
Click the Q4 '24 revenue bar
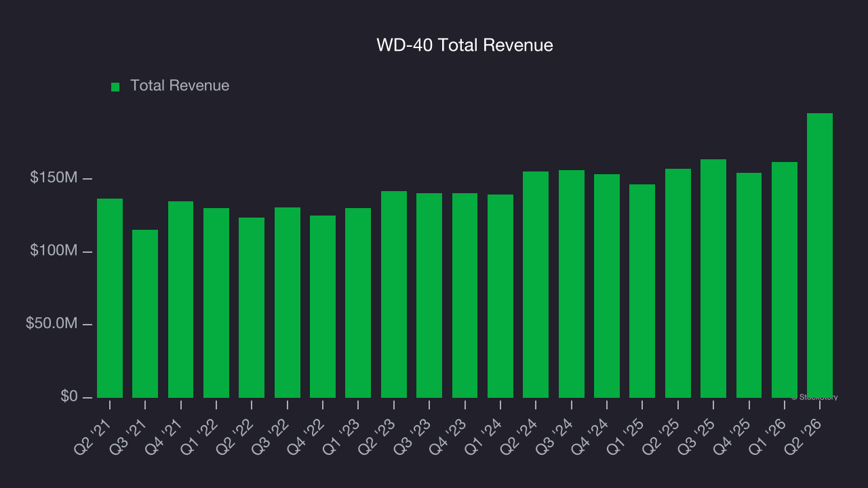607,286
